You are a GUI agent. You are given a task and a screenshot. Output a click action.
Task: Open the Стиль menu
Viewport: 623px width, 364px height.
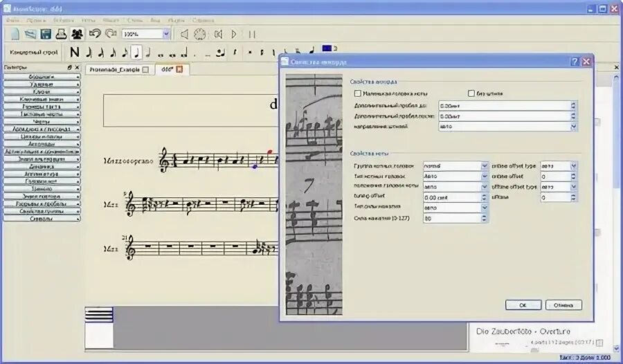click(x=135, y=20)
